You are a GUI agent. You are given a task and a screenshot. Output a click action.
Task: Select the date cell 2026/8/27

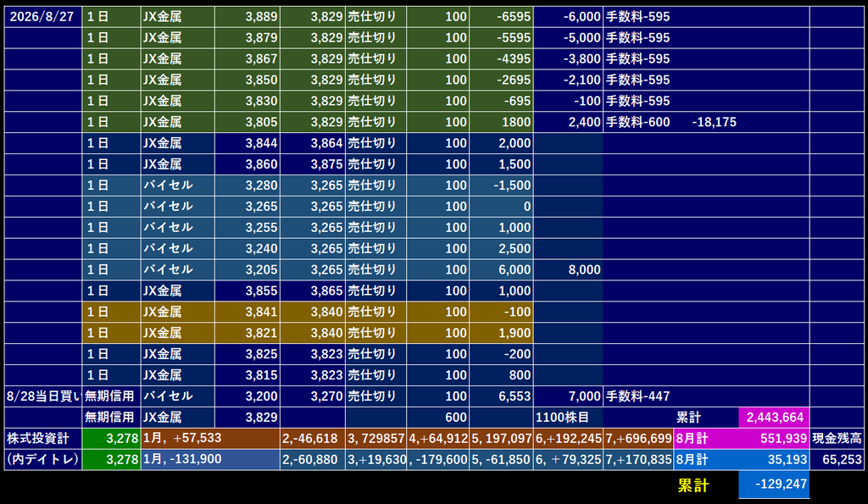pyautogui.click(x=43, y=17)
